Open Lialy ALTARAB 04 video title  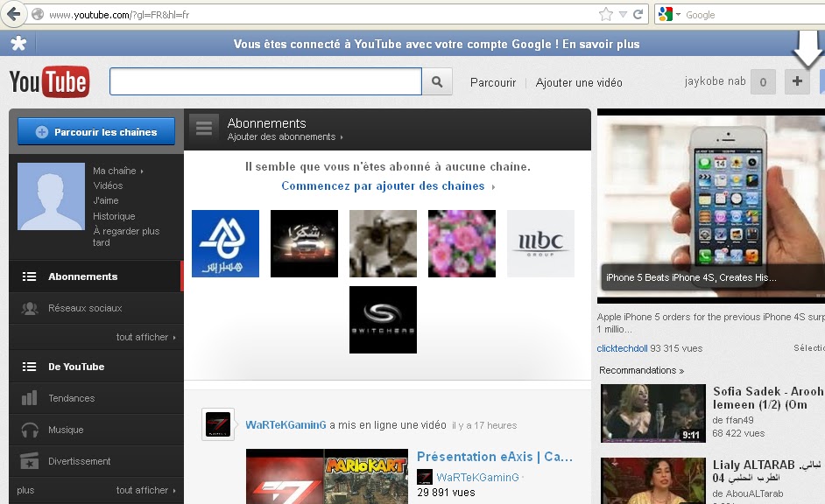point(765,472)
